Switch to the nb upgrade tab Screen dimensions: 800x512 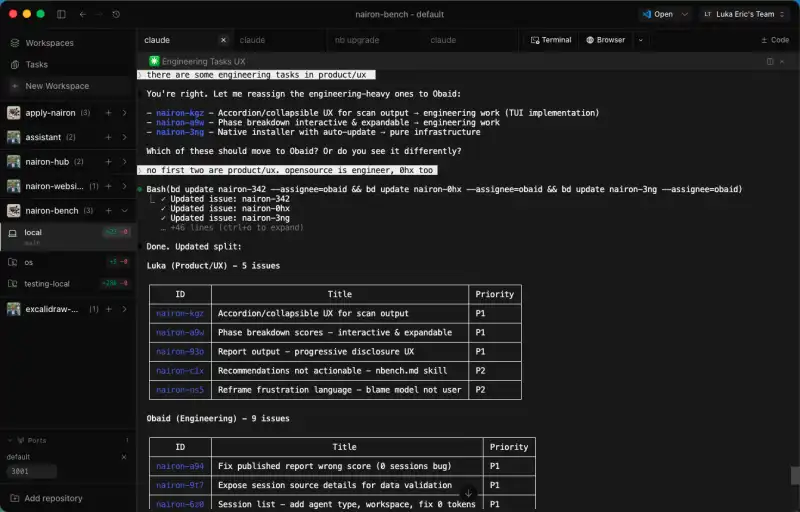(x=357, y=40)
